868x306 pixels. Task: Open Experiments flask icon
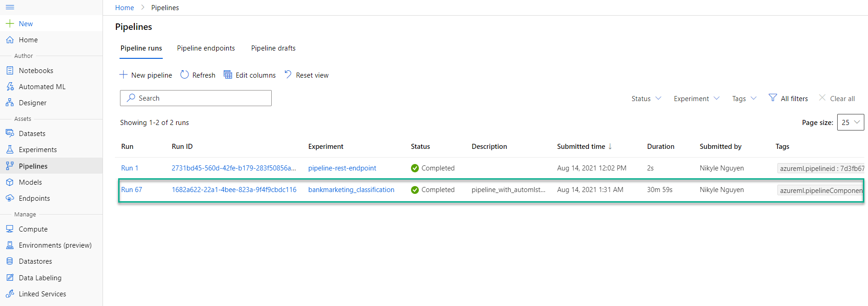click(10, 149)
